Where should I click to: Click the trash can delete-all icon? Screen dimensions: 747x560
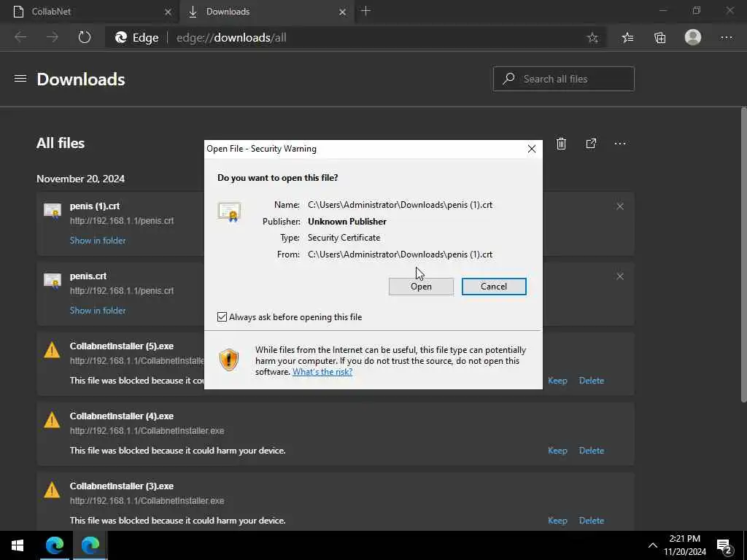[561, 144]
